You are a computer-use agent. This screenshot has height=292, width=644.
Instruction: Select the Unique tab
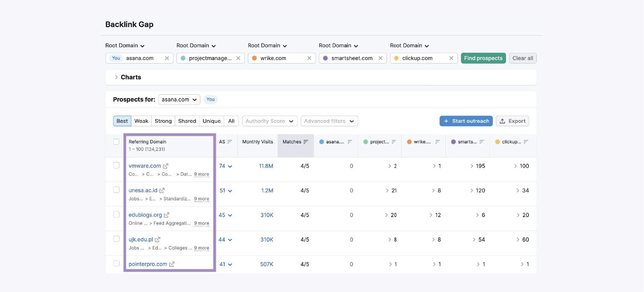pyautogui.click(x=212, y=121)
